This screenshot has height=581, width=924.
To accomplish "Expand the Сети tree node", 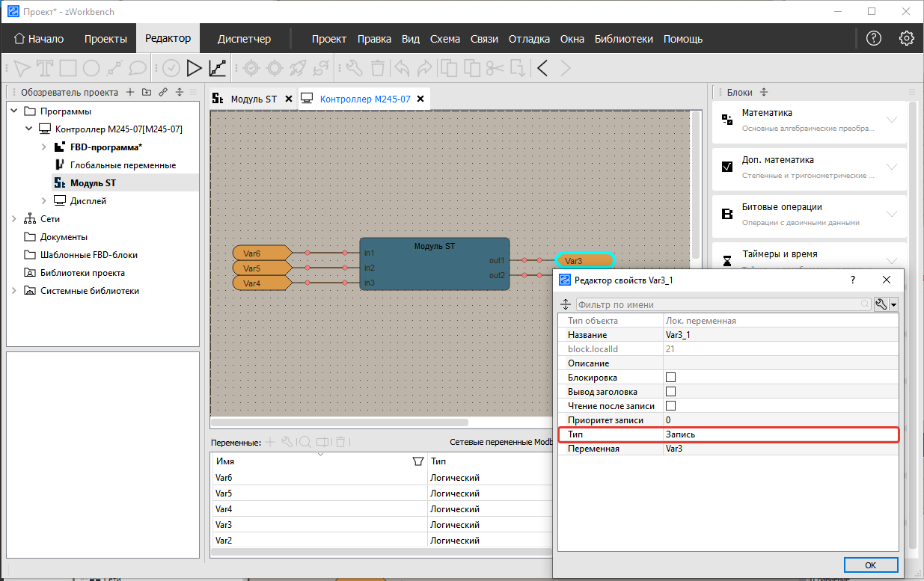I will coord(13,219).
